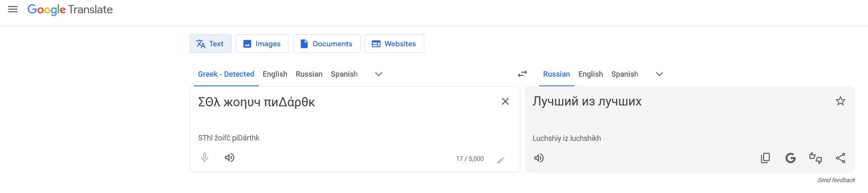Open the Websites translation mode
Screen dimensions: 868x193
(394, 44)
